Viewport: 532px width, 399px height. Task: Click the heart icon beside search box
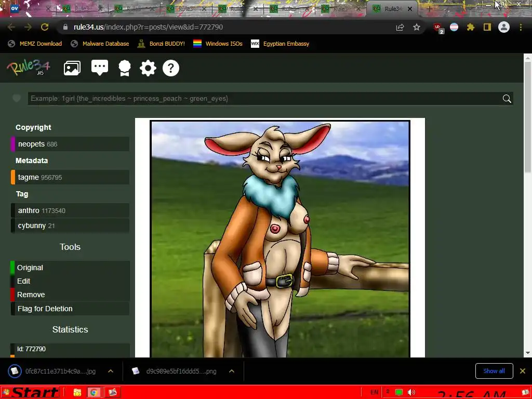tap(17, 98)
